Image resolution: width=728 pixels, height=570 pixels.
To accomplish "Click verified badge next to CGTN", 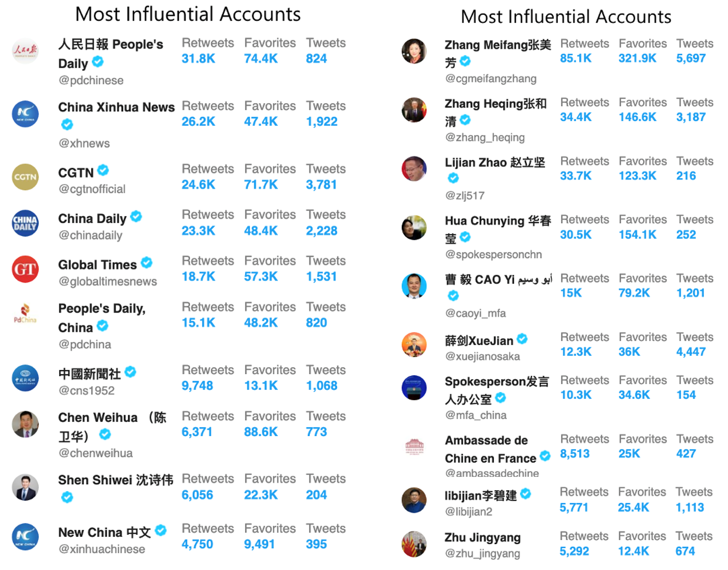I will coord(103,170).
